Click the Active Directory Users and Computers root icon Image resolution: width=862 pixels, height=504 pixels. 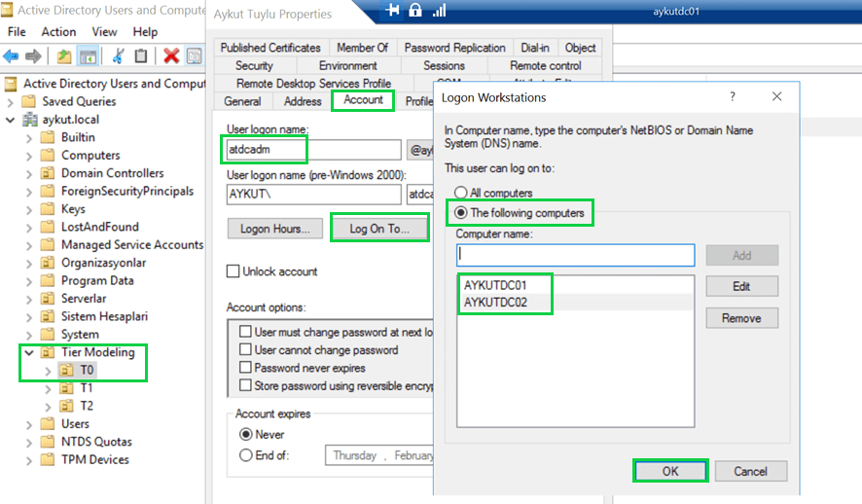tap(11, 84)
